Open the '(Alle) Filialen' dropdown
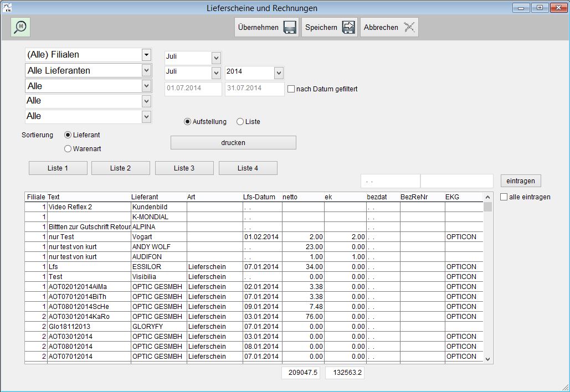Viewport: 570px width, 392px height. click(146, 55)
